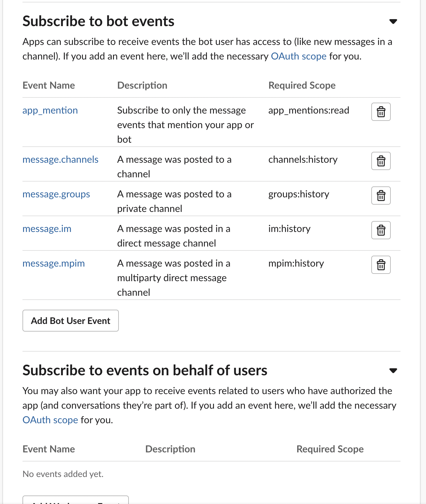Collapse the Subscribe to events on behalf of users section

coord(393,370)
